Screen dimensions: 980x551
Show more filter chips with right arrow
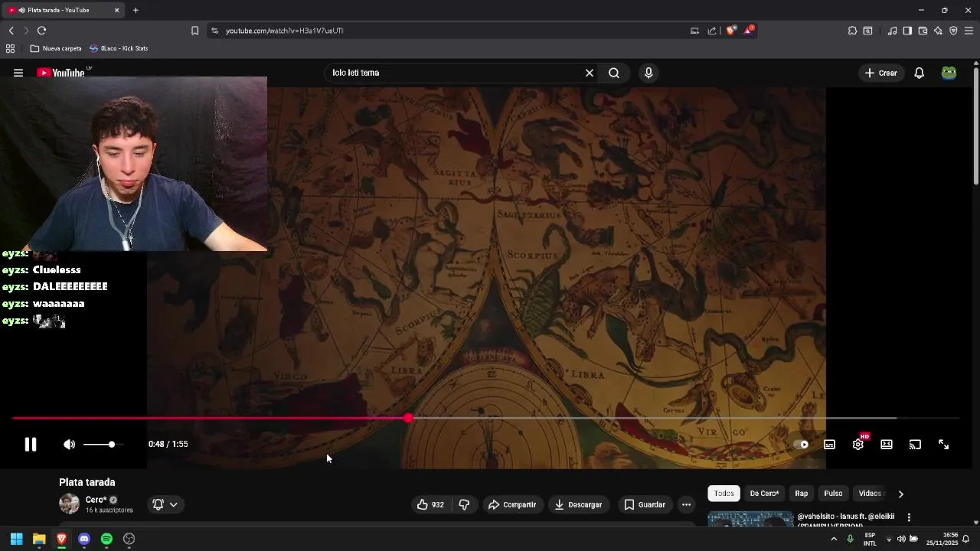(900, 494)
